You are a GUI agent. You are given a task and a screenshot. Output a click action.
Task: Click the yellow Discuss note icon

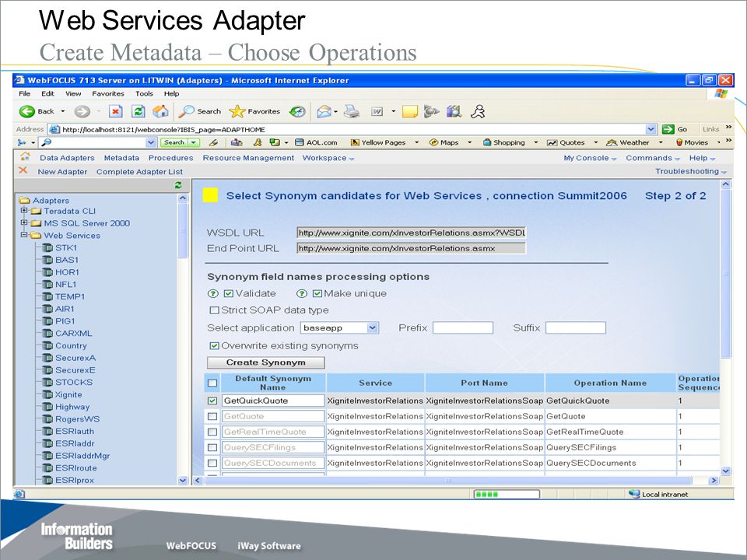click(410, 112)
